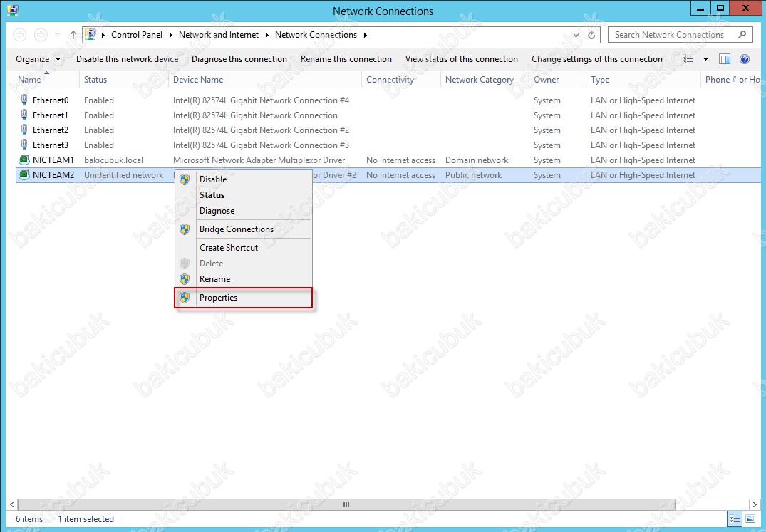766x532 pixels.
Task: Choose Properties from the context menu
Action: pyautogui.click(x=218, y=298)
